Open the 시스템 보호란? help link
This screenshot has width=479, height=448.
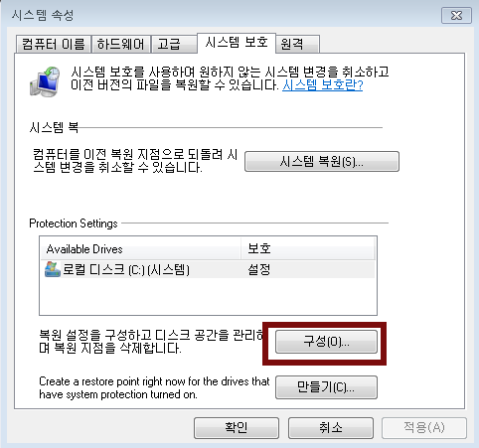[322, 85]
